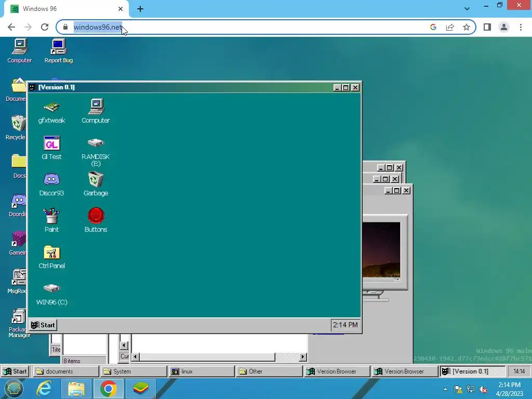Viewport: 532px width, 399px height.
Task: Open new Chrome tab
Action: point(140,9)
